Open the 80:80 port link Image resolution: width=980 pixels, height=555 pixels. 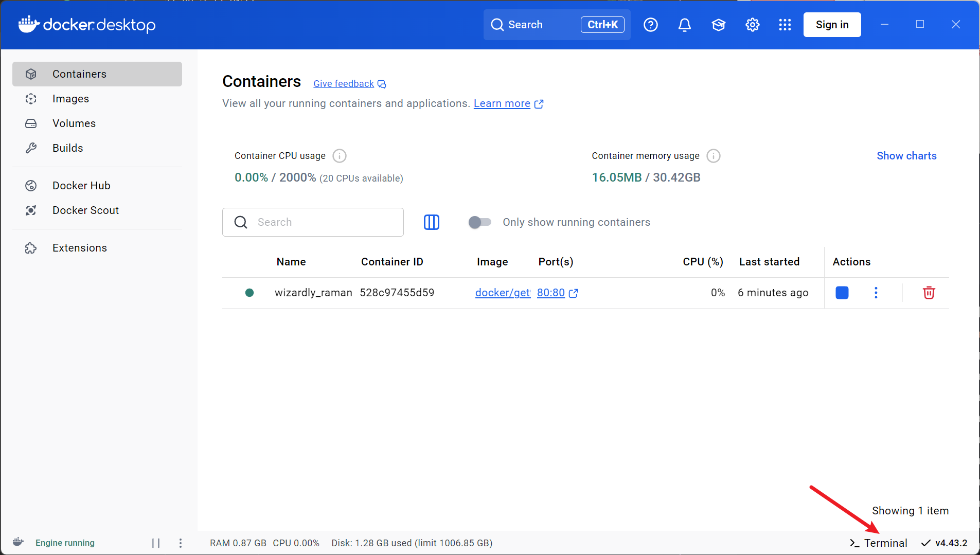pyautogui.click(x=550, y=293)
